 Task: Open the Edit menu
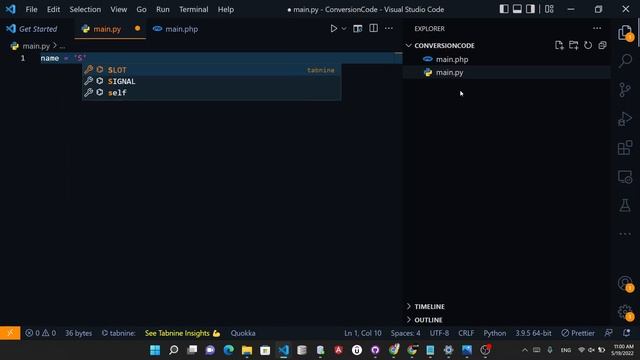[53, 9]
